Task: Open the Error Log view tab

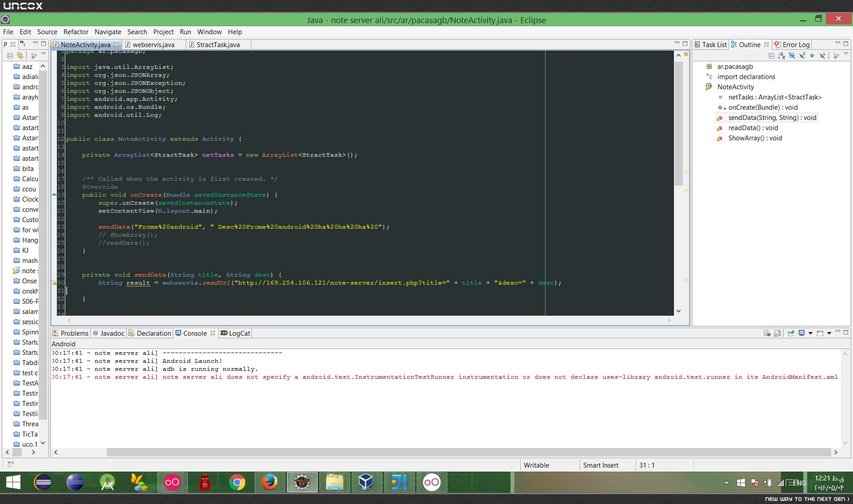Action: (x=792, y=44)
